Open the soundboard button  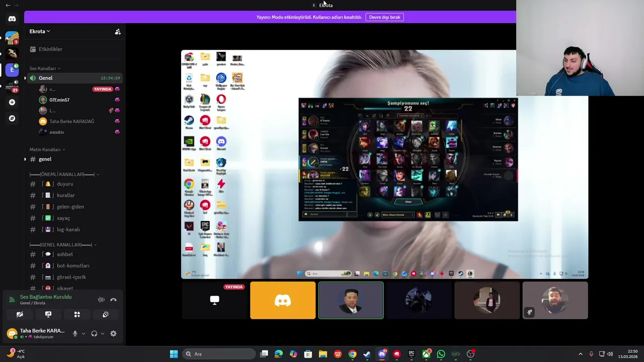106,314
